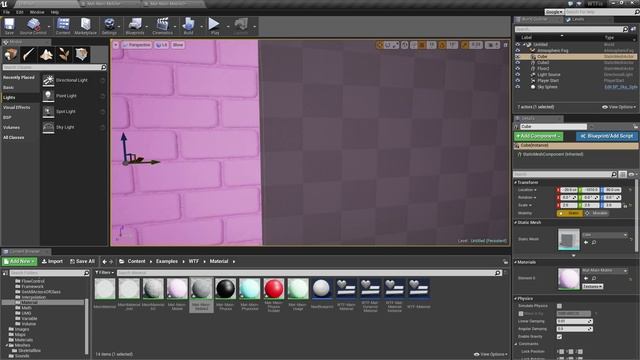Toggle visibility of Floor2 actor
The width and height of the screenshot is (640, 360).
(x=518, y=69)
